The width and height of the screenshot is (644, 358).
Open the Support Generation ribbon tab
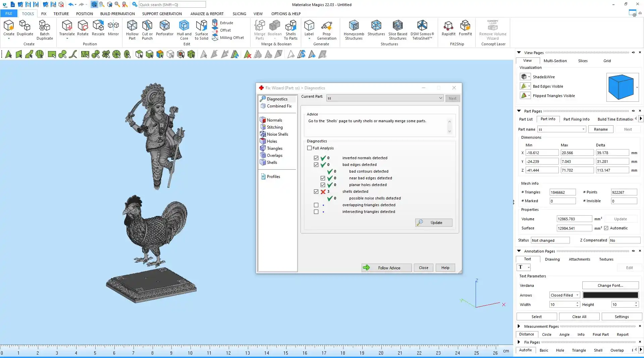point(162,14)
